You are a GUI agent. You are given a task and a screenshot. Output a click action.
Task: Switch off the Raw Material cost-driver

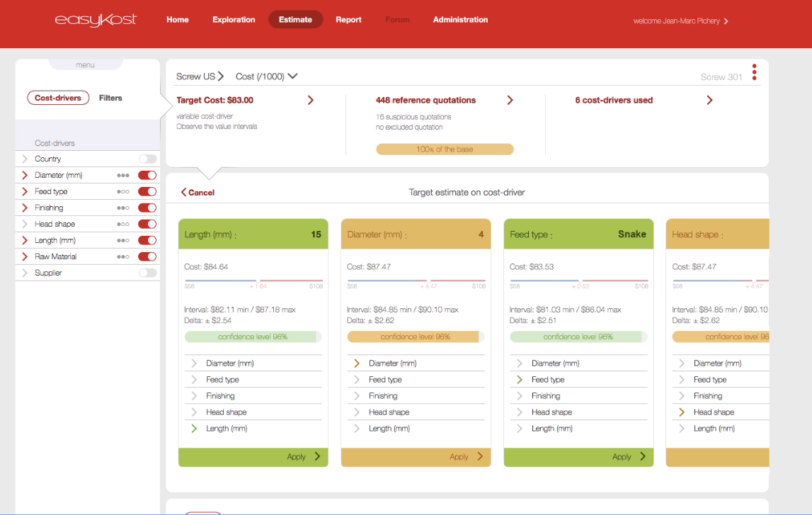[147, 256]
